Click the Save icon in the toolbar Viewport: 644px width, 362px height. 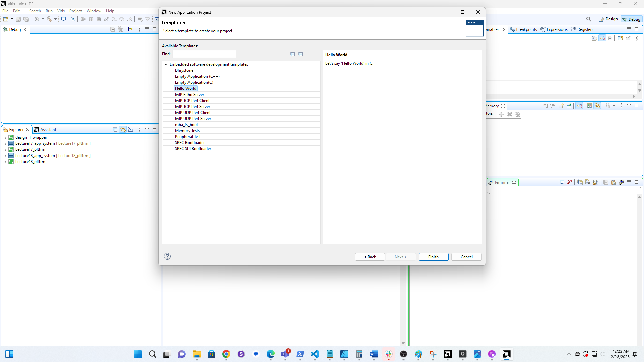[19, 19]
